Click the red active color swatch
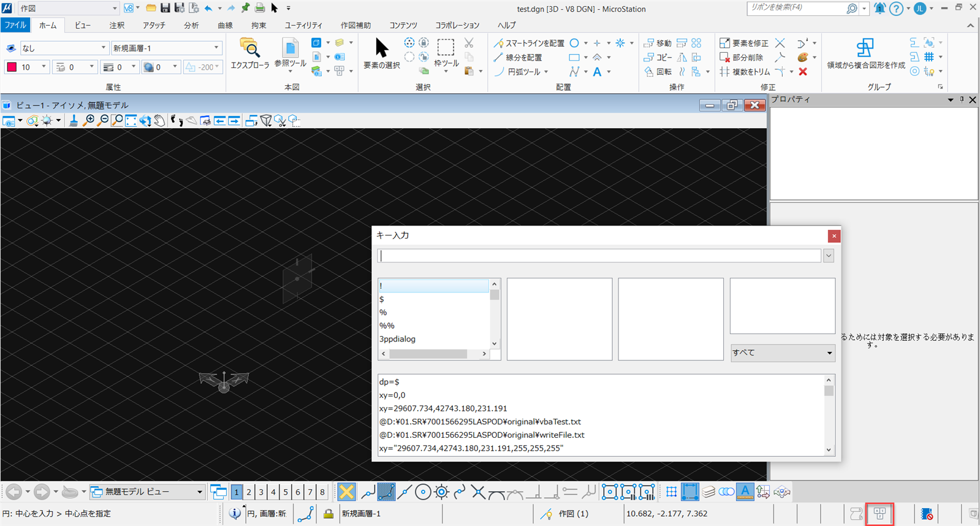The width and height of the screenshot is (980, 526). [12, 67]
